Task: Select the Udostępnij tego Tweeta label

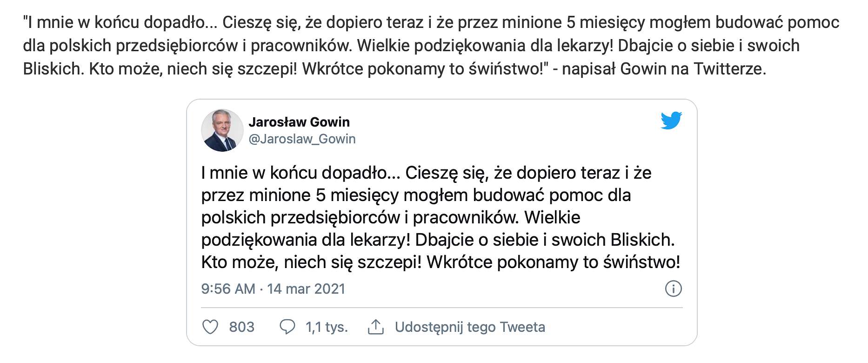Action: [x=470, y=327]
